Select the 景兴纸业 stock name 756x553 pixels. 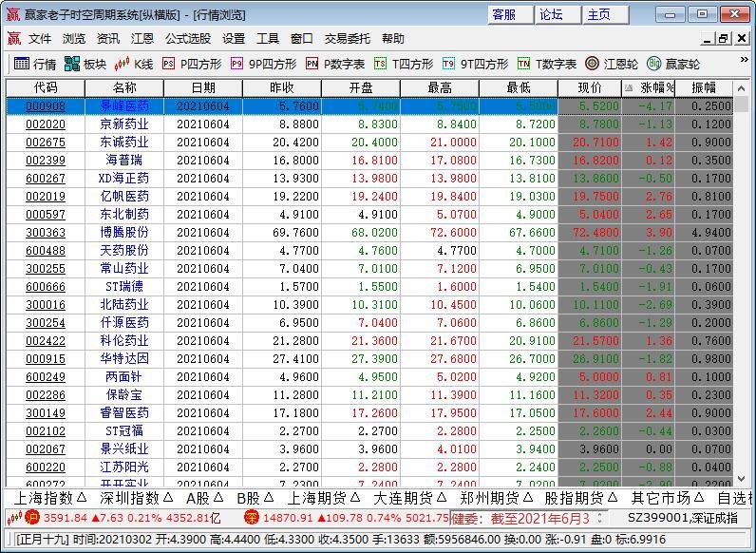pyautogui.click(x=124, y=449)
